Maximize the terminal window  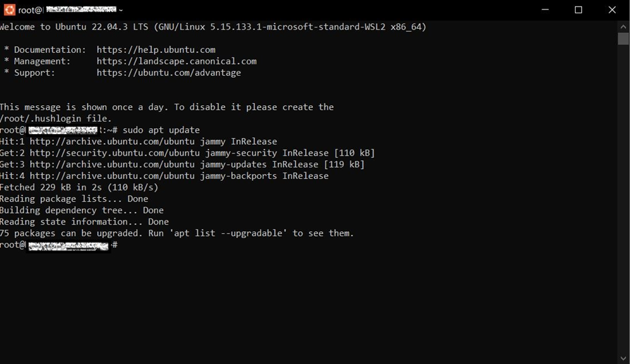pos(578,9)
